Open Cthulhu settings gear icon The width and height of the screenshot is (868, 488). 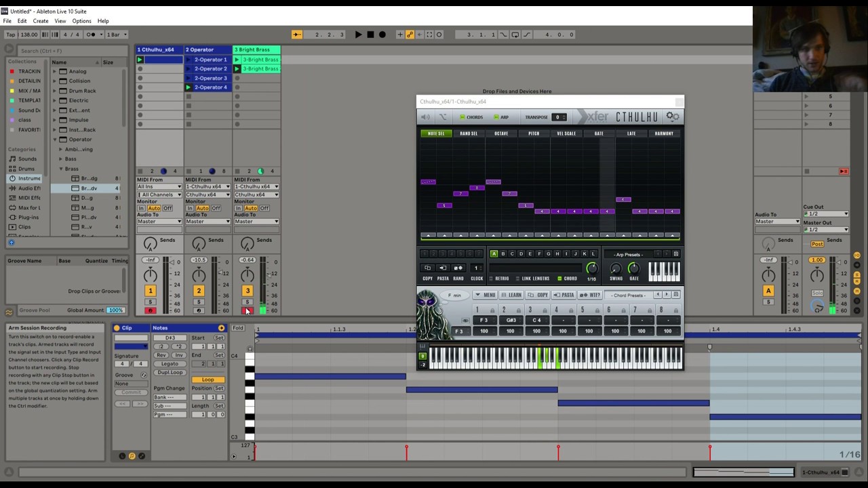[x=673, y=117]
